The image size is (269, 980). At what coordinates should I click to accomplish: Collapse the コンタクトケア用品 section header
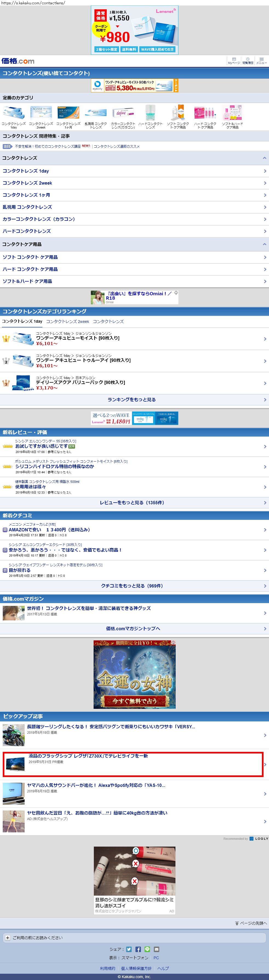[135, 244]
